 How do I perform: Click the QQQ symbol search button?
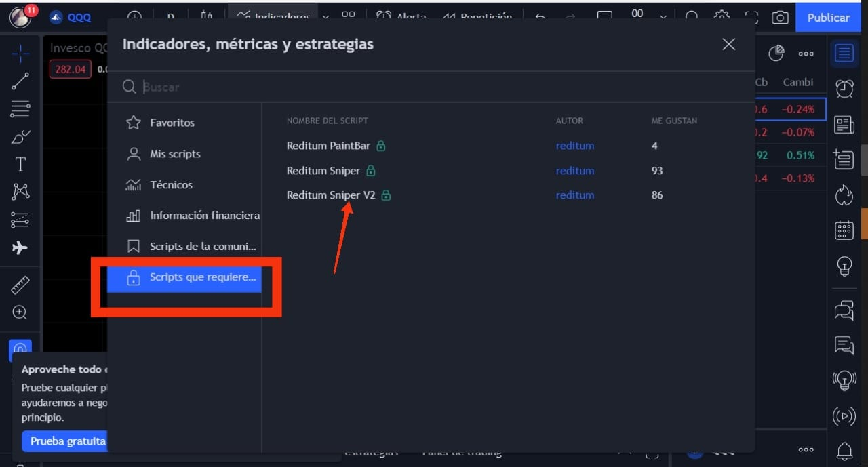point(71,18)
